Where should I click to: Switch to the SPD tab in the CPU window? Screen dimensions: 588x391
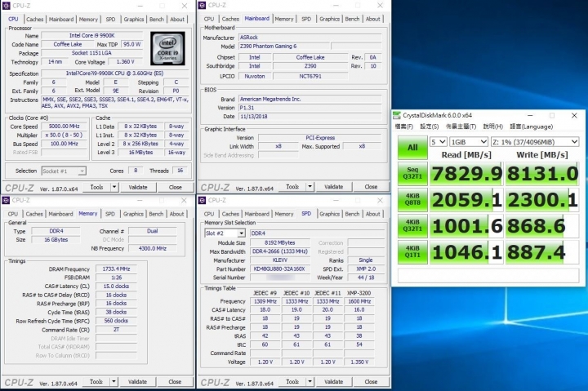[110, 19]
